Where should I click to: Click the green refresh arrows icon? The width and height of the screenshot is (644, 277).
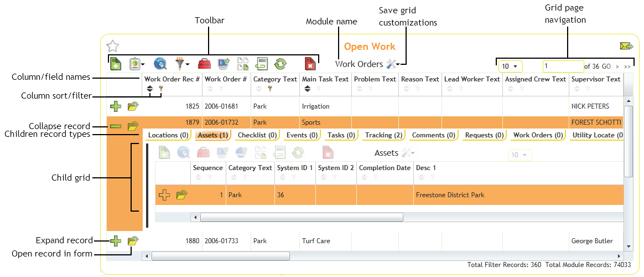pyautogui.click(x=281, y=64)
